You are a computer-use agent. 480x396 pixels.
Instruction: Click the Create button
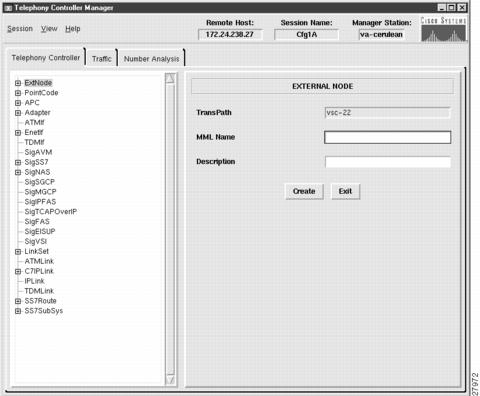304,191
